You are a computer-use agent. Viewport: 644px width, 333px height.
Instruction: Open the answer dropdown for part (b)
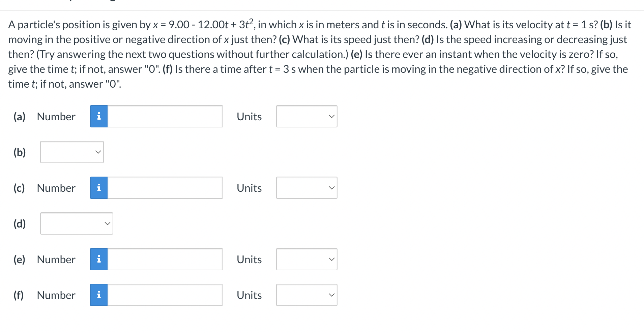coord(71,152)
